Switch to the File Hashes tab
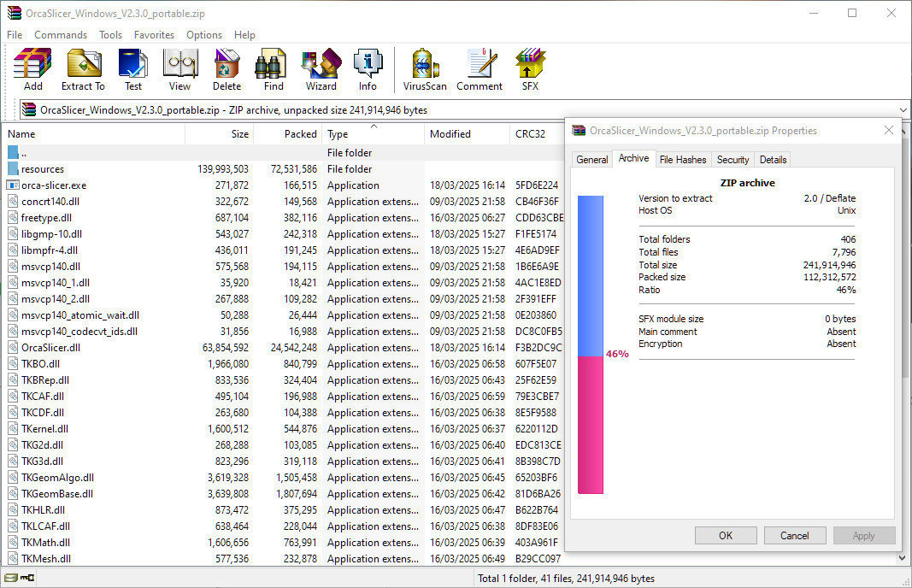912x588 pixels. click(x=683, y=160)
